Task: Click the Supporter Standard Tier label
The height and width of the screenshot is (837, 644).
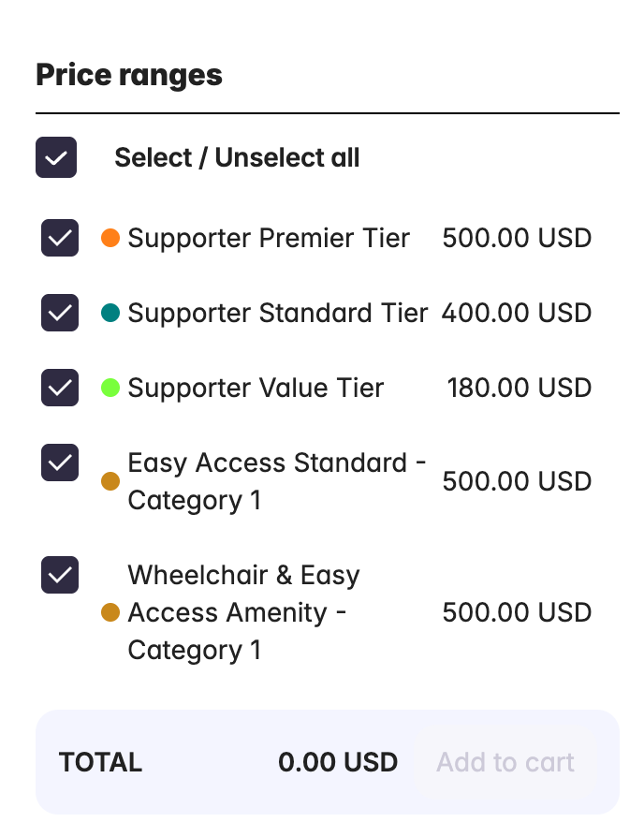Action: 278,313
